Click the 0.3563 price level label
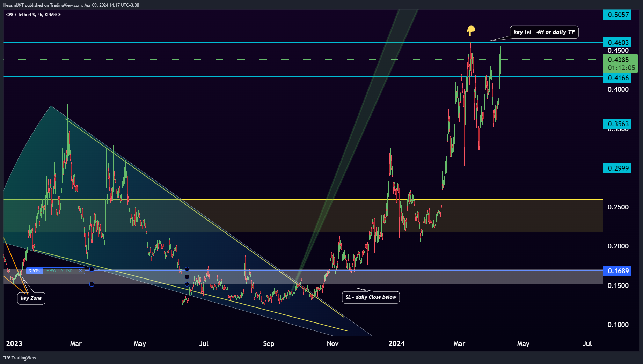643x364 pixels. point(617,124)
